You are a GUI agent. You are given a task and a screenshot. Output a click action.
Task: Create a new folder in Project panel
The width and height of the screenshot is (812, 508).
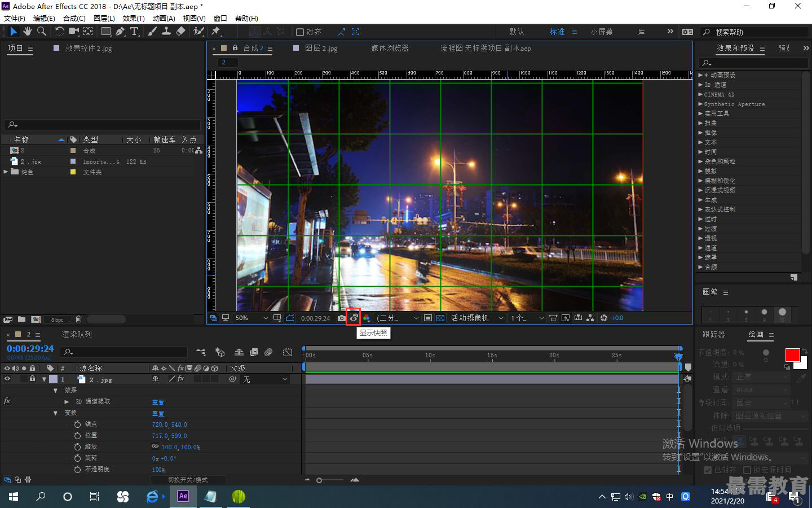(21, 319)
